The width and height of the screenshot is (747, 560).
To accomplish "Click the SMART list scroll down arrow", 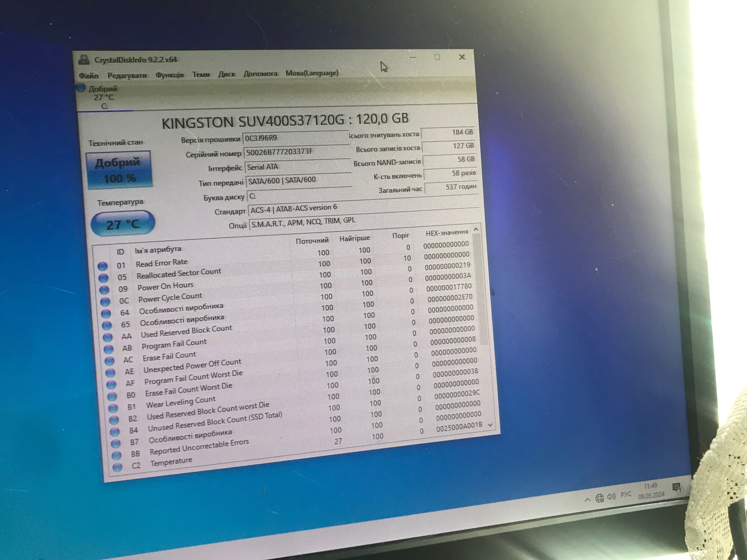I will coord(490,425).
